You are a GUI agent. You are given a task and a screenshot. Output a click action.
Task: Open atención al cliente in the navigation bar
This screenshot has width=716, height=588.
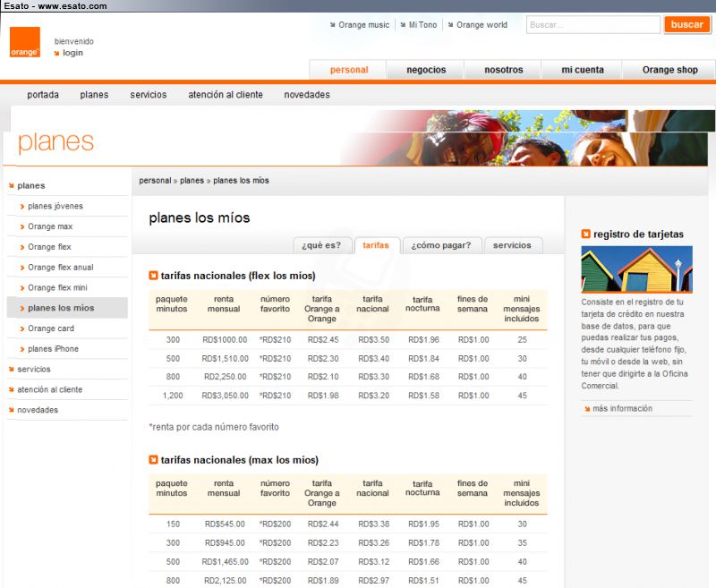point(226,95)
